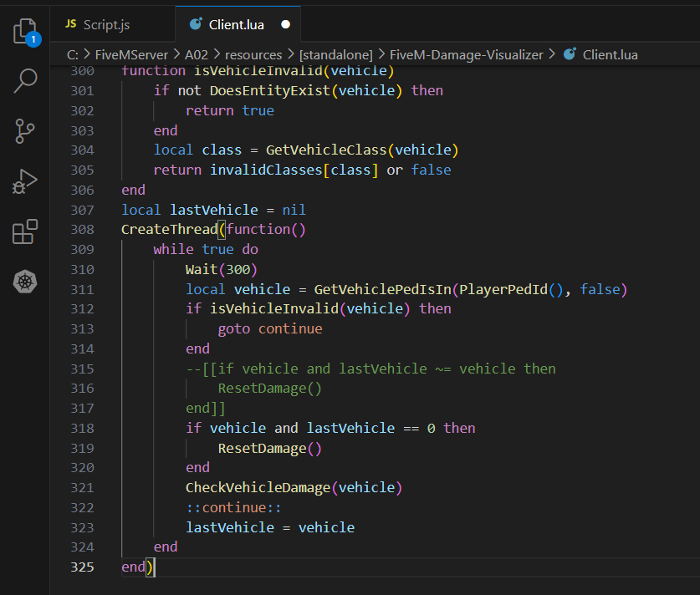Expand the [standalone] breadcrumb folder
Image resolution: width=700 pixels, height=595 pixels.
(336, 55)
